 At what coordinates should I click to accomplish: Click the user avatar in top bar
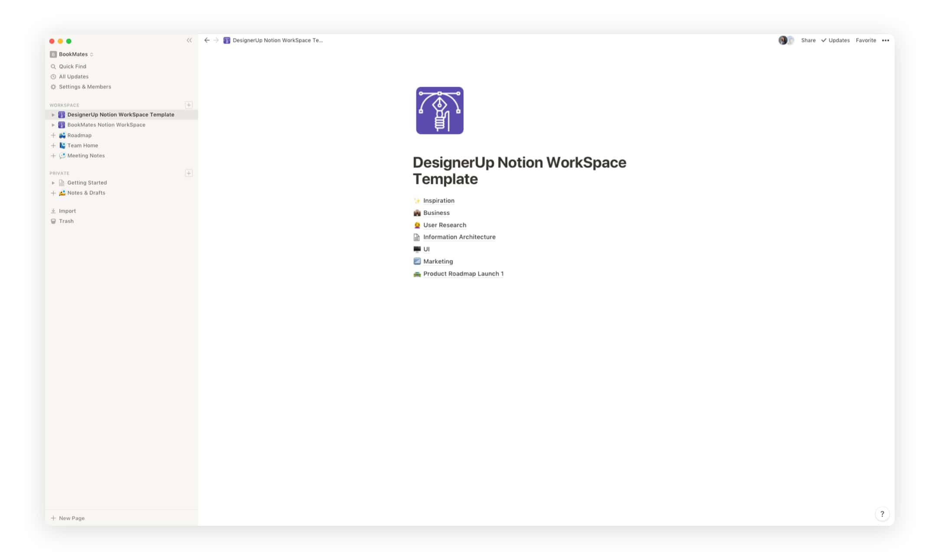(x=783, y=40)
